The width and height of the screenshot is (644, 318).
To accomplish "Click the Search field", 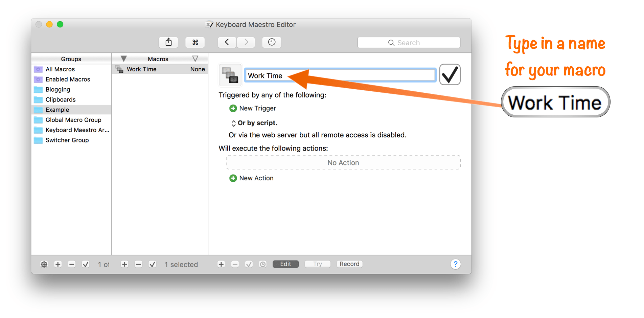I will tap(409, 43).
